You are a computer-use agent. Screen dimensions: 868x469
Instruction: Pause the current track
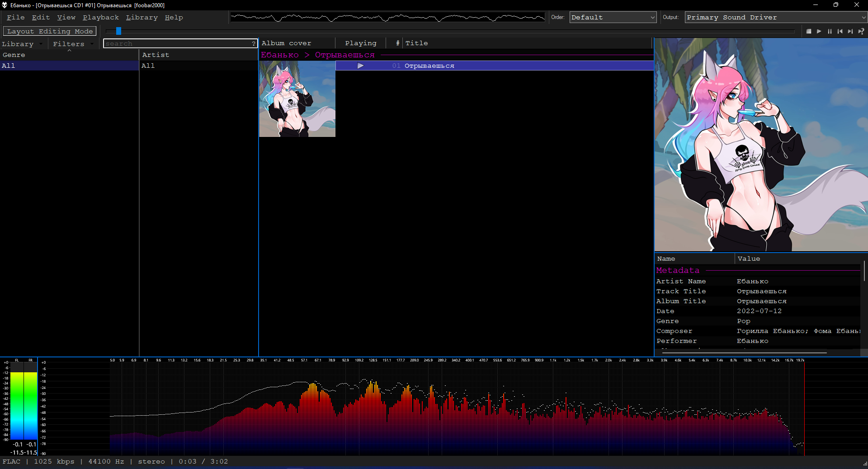point(830,31)
